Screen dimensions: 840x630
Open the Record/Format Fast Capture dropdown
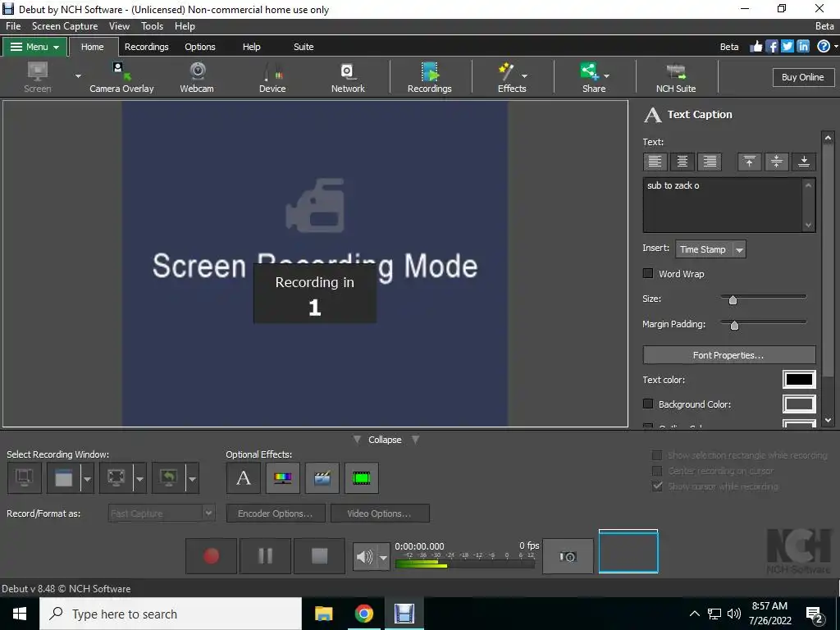[x=162, y=514]
